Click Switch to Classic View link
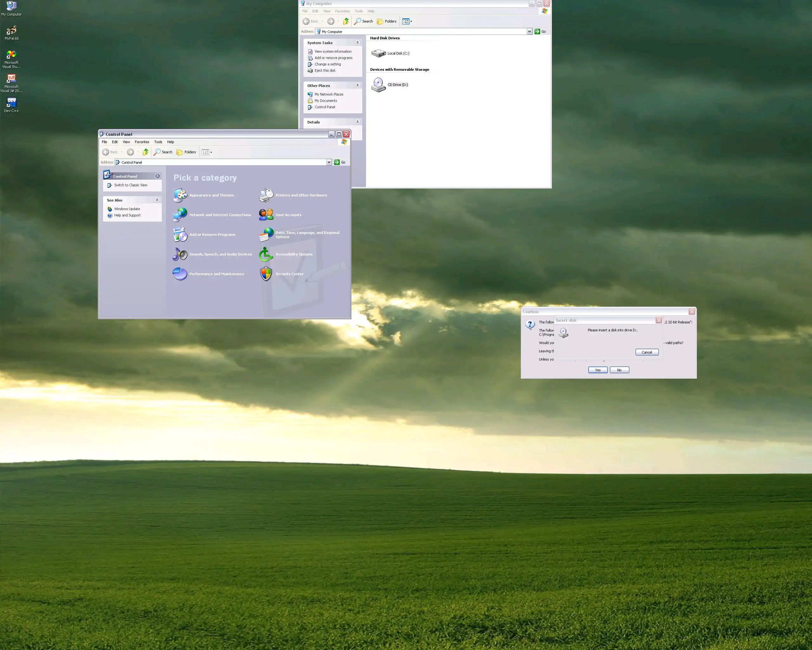Screen dimensions: 812x650 131,185
